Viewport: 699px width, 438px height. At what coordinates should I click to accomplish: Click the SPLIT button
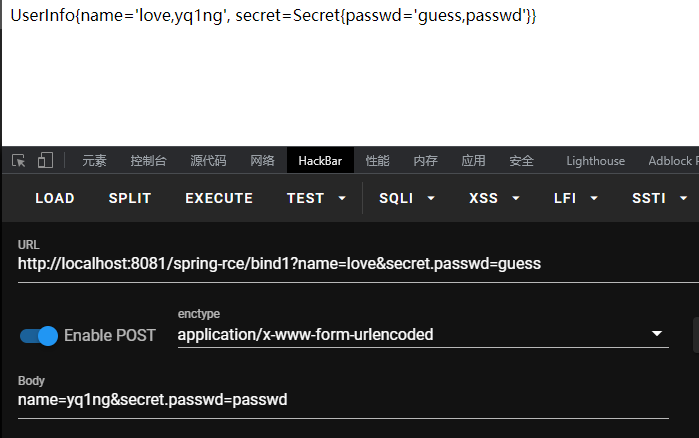(x=130, y=198)
